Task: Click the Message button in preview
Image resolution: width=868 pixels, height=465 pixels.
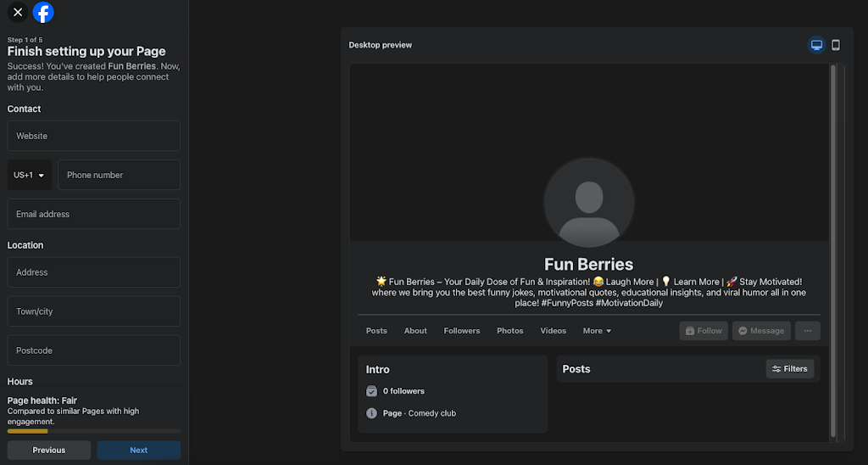Action: 761,331
